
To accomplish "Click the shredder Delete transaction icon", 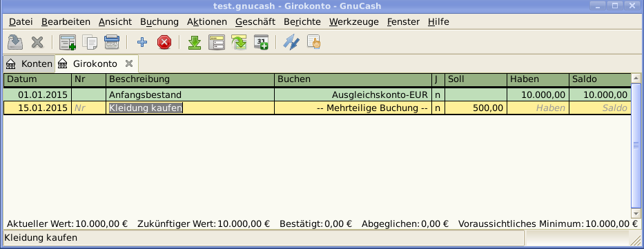I will pos(112,42).
